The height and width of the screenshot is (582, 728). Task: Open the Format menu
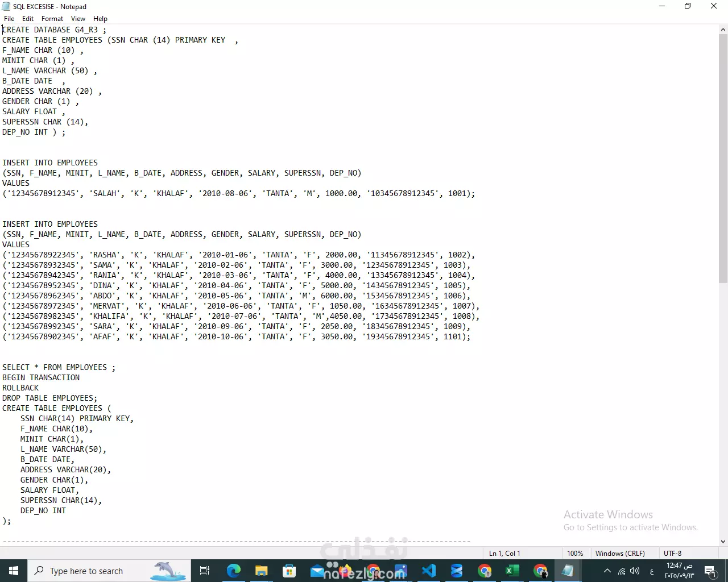click(x=52, y=19)
